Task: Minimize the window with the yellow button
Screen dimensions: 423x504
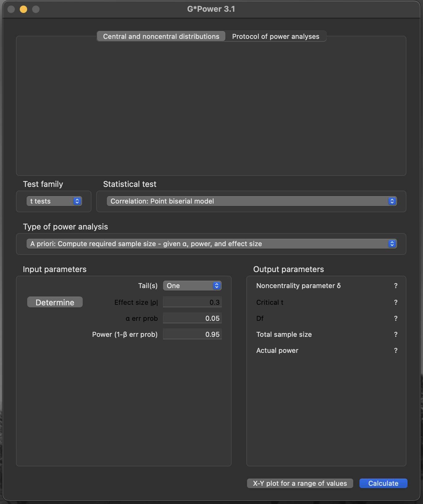Action: pyautogui.click(x=23, y=9)
